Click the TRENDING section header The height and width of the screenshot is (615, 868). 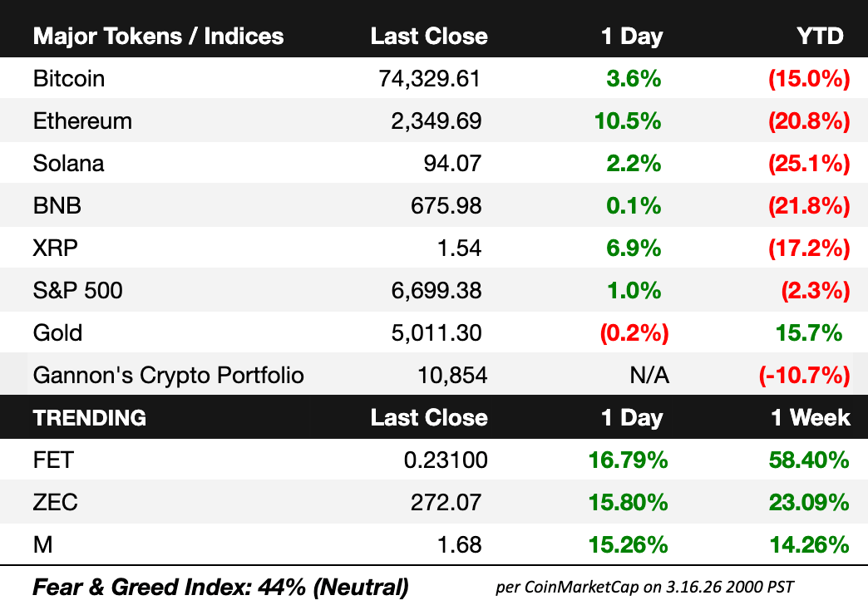[x=90, y=418]
